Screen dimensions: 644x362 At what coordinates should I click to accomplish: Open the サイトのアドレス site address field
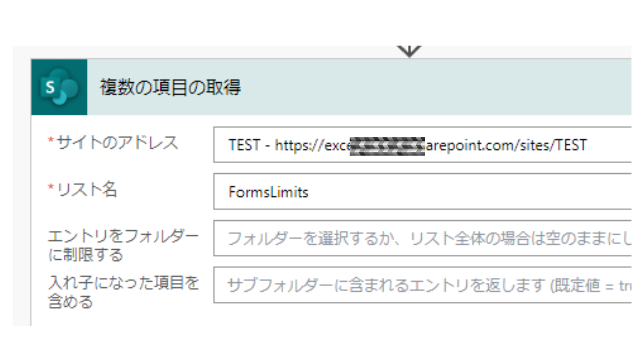422,145
